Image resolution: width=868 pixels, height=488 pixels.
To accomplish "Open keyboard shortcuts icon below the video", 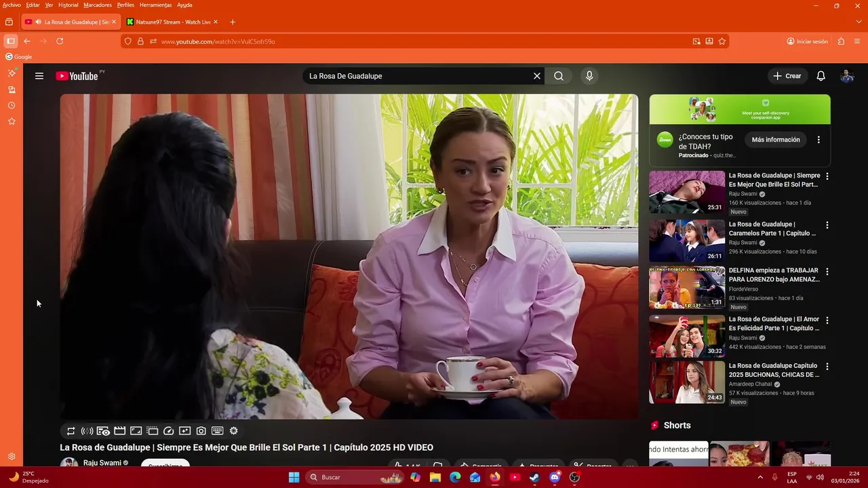I will click(x=218, y=431).
